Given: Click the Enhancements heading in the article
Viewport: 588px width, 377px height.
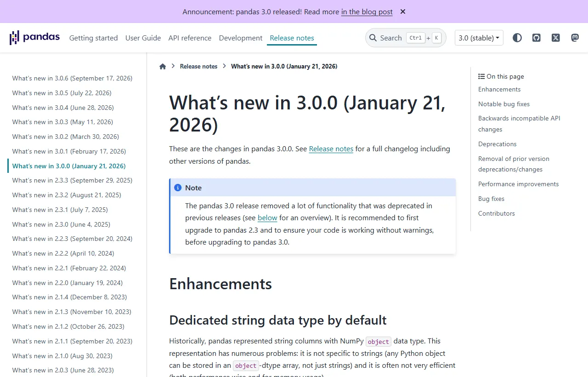Looking at the screenshot, I should [220, 284].
